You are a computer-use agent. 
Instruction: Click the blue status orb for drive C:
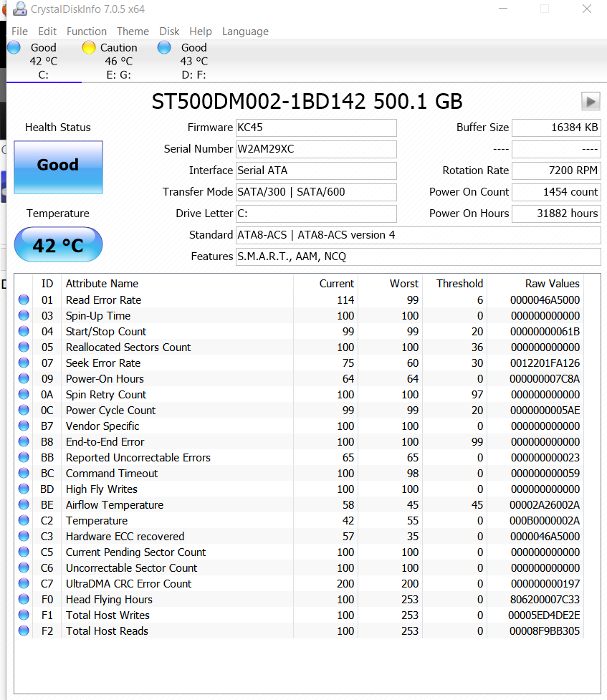click(x=14, y=47)
